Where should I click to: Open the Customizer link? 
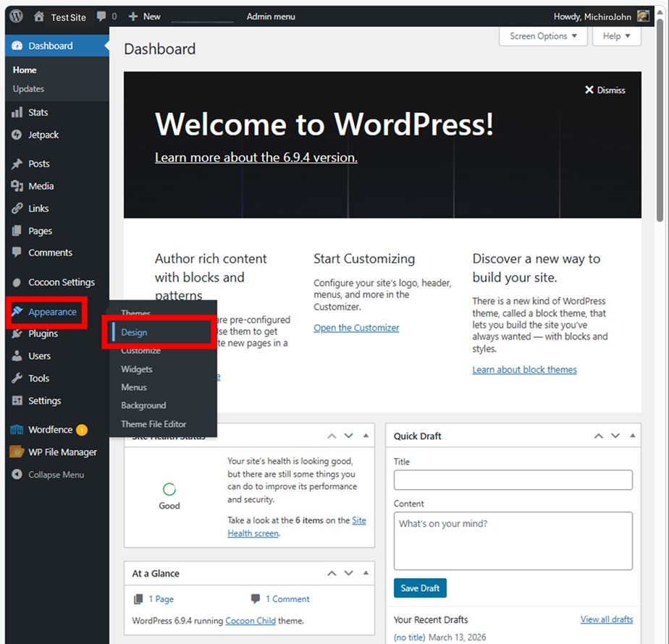pyautogui.click(x=356, y=328)
